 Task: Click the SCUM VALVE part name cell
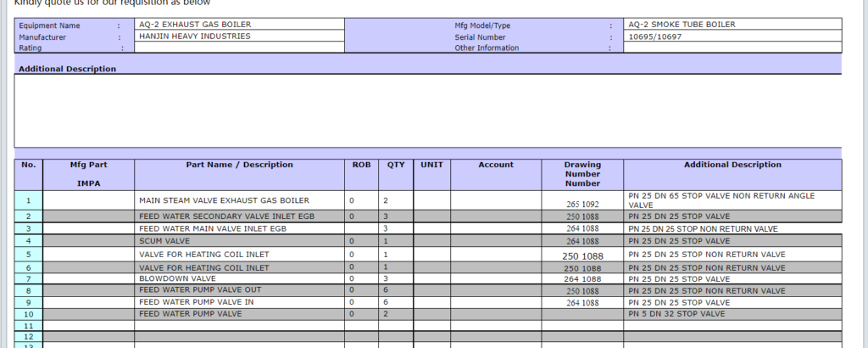pos(239,241)
